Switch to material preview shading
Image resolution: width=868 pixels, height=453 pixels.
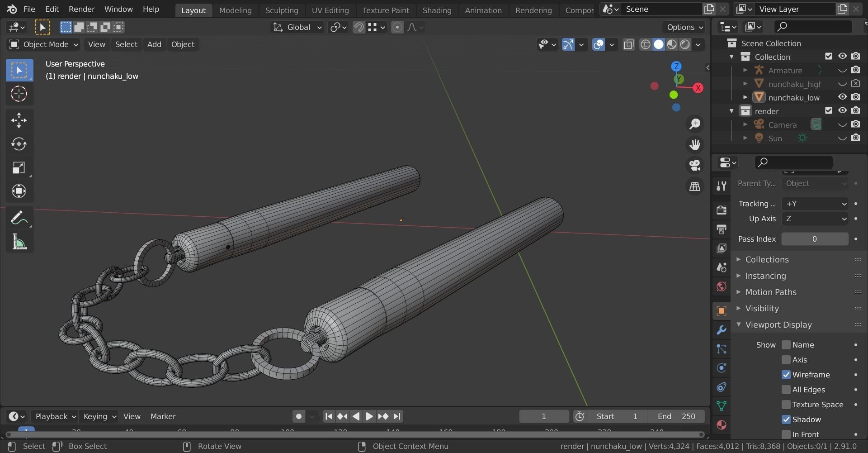click(672, 44)
